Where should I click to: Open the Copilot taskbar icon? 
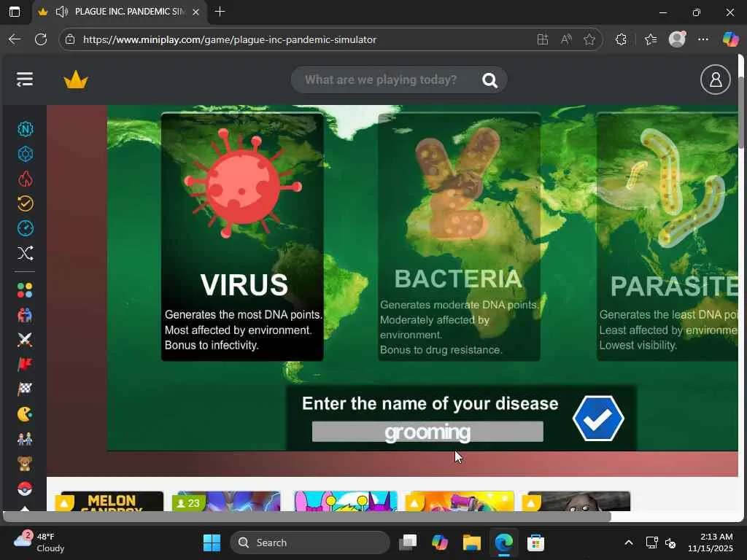pos(440,542)
